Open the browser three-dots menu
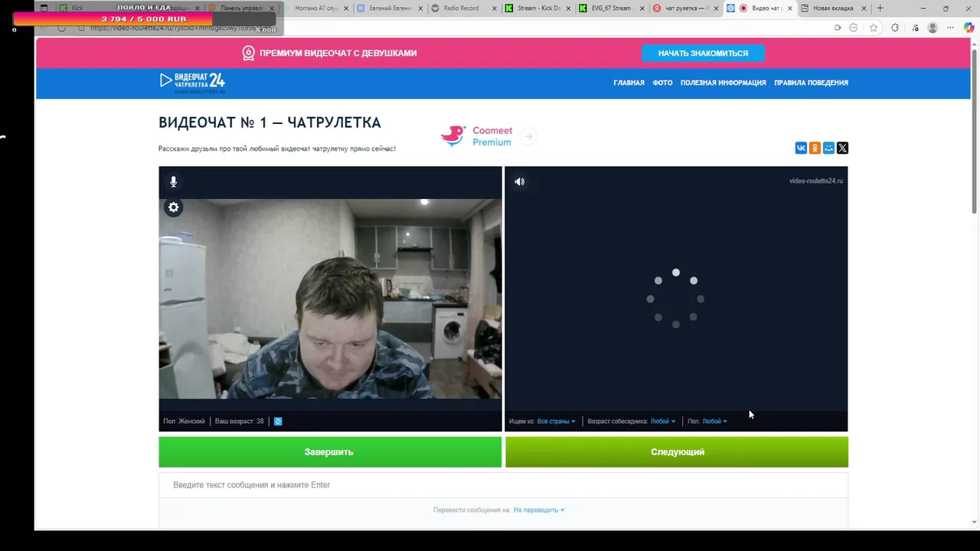 (951, 28)
